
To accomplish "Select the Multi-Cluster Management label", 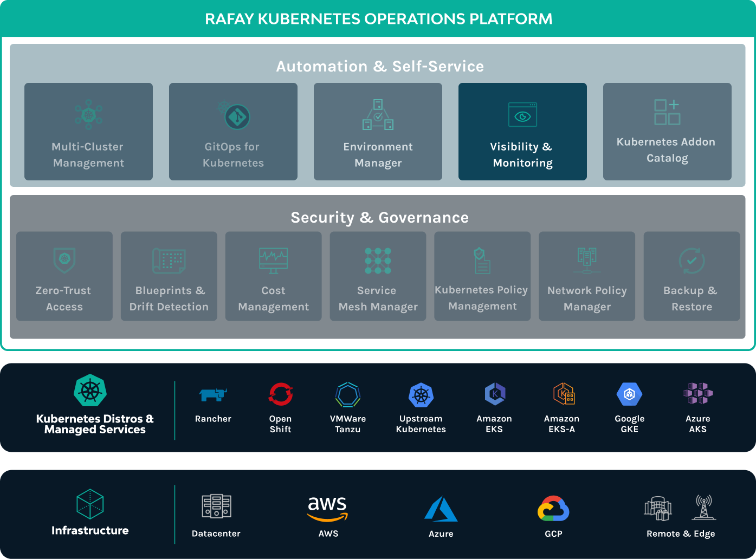I will pos(88,155).
